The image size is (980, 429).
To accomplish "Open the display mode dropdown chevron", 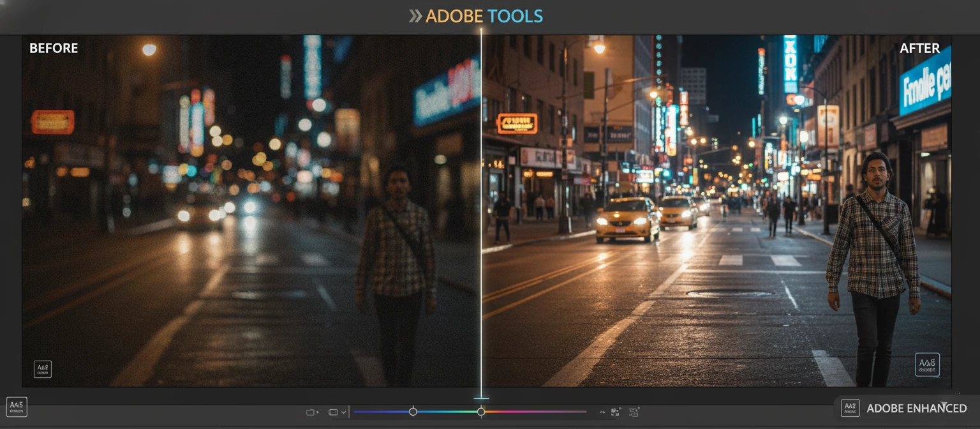I will coord(343,412).
